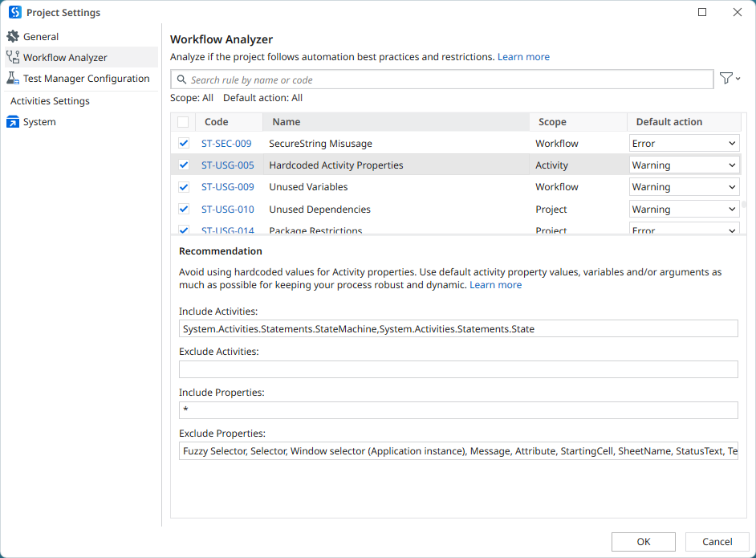Click the Test Manager Configuration flask icon
The image size is (756, 558).
point(13,79)
